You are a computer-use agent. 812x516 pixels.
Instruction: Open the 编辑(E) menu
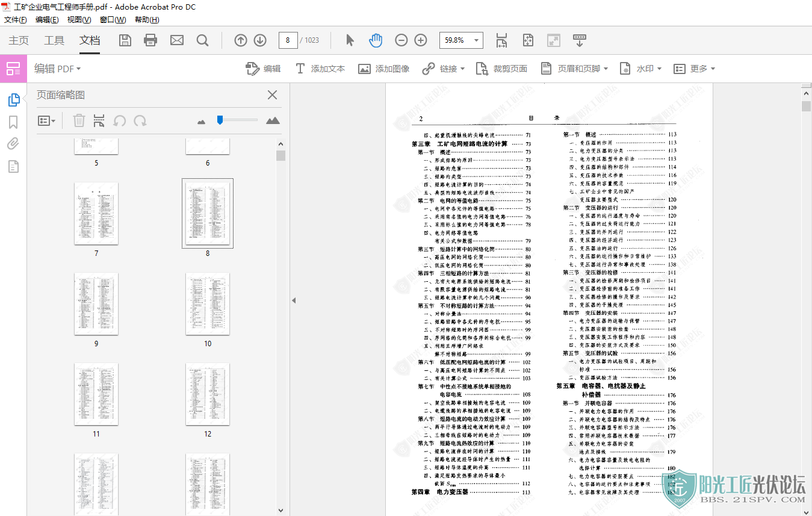[x=47, y=20]
